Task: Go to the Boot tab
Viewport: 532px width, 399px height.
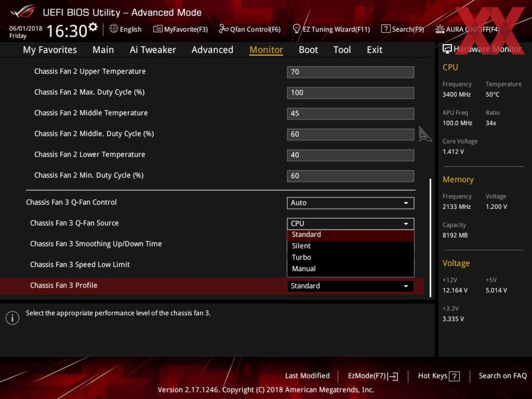Action: 308,50
